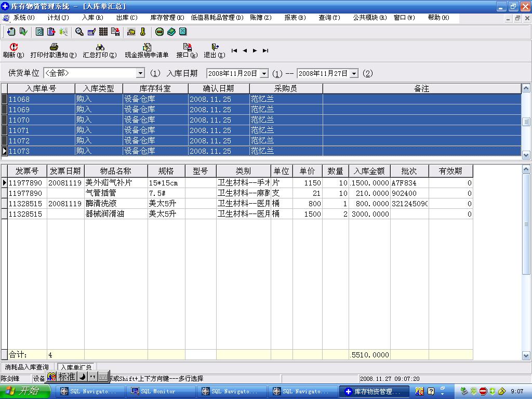Click the 入库单号 column header
This screenshot has height=399, width=532.
pos(41,88)
